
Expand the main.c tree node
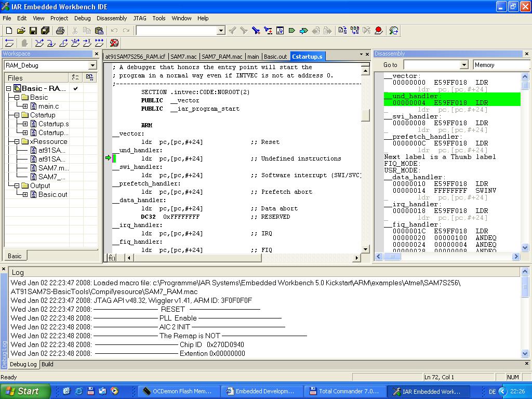point(25,106)
